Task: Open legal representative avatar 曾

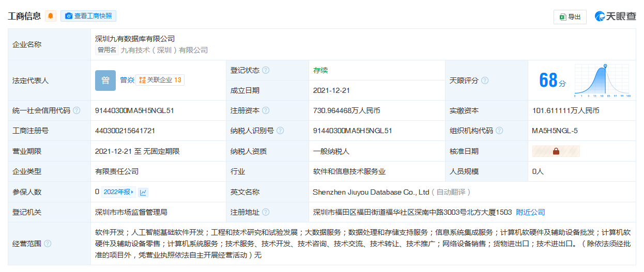Action: pyautogui.click(x=105, y=81)
